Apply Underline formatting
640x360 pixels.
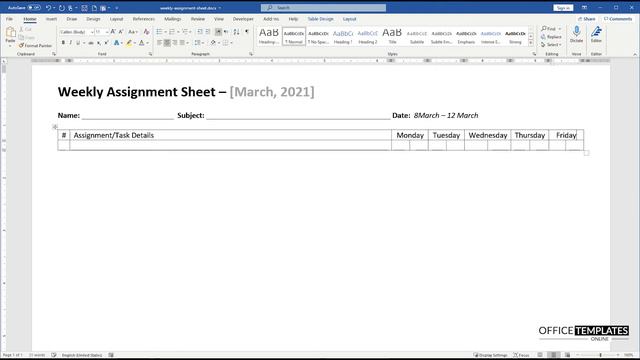tap(78, 43)
